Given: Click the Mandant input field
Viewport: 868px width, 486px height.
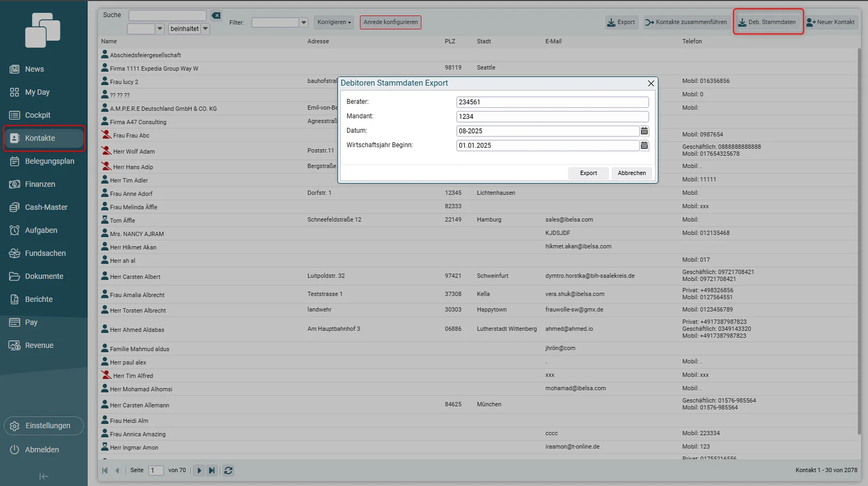Looking at the screenshot, I should (552, 117).
